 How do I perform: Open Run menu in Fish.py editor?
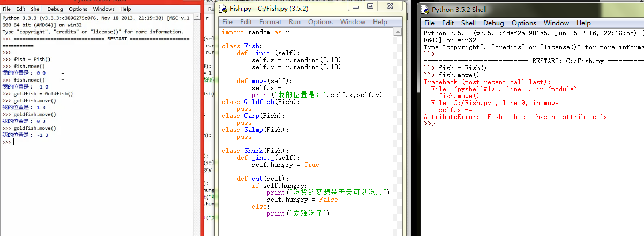tap(294, 22)
